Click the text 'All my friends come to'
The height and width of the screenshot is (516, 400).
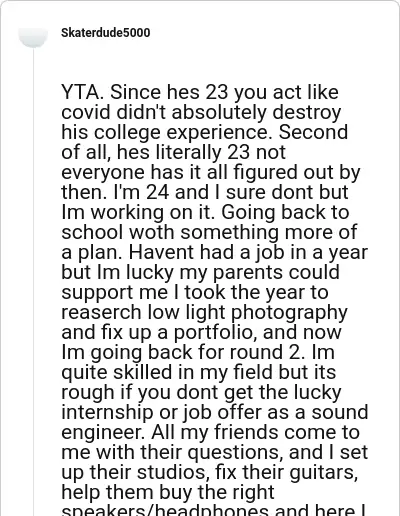[255, 432]
